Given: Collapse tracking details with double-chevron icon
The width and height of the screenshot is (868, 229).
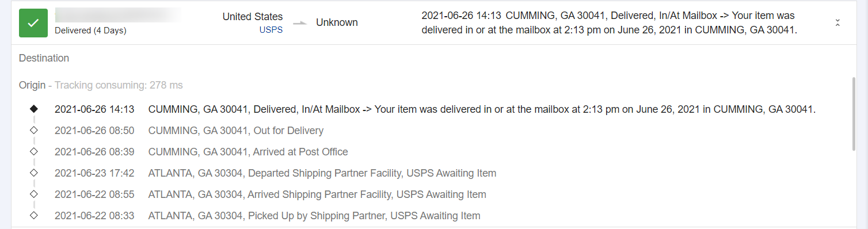Looking at the screenshot, I should pos(837,23).
